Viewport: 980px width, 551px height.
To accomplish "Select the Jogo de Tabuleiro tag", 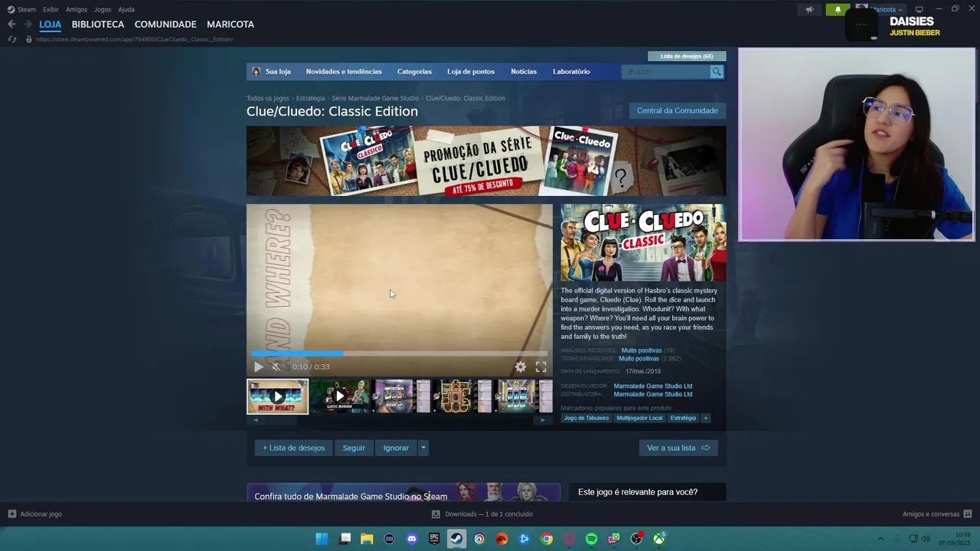I will (x=586, y=418).
